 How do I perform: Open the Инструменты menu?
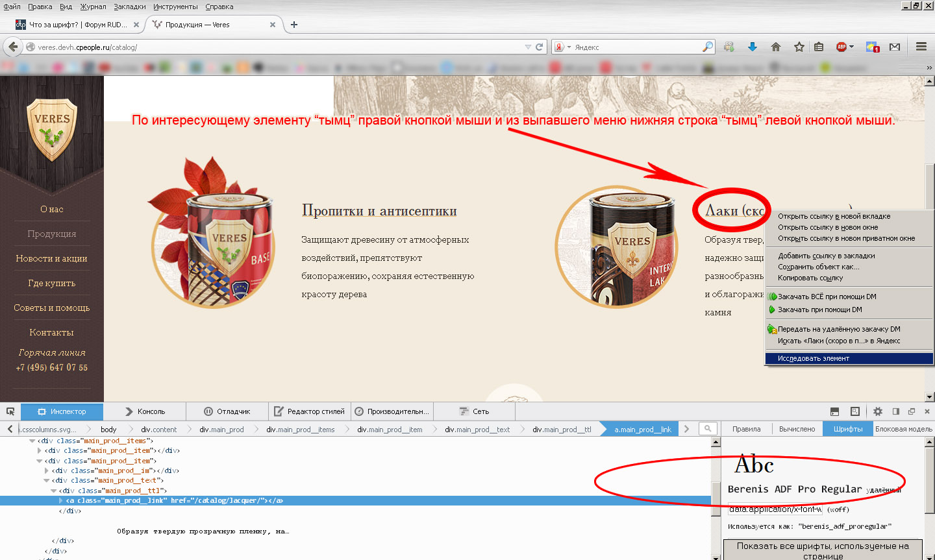point(175,6)
